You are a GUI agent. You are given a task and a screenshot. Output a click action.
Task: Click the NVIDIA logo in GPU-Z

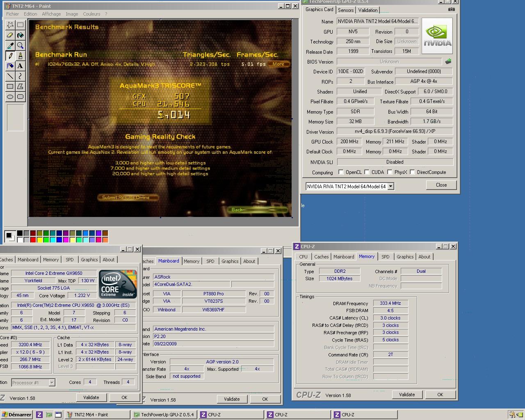pyautogui.click(x=437, y=36)
